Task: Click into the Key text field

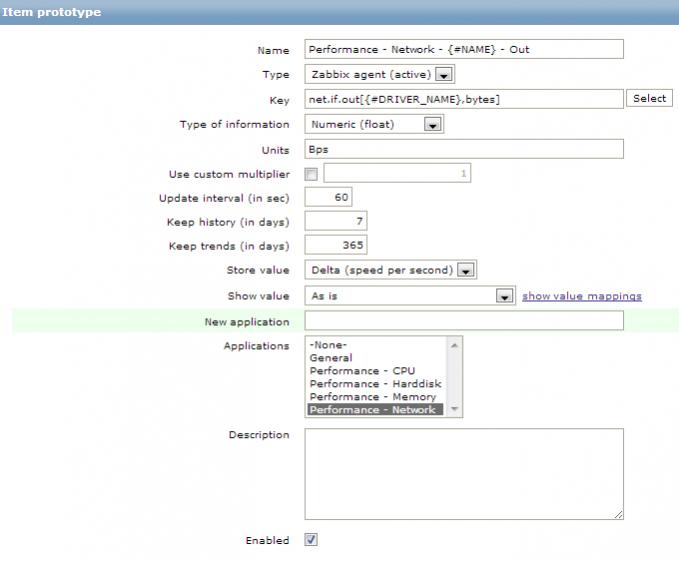Action: click(x=463, y=99)
